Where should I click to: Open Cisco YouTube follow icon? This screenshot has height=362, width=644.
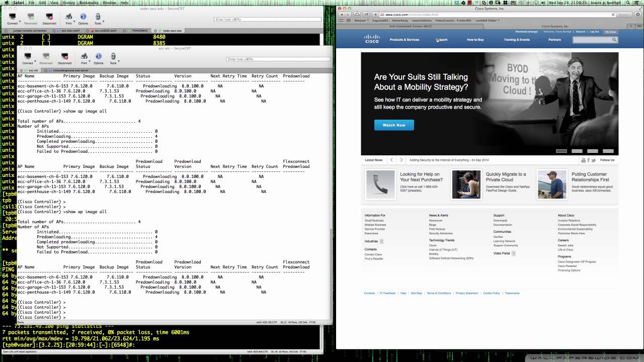coord(584,160)
